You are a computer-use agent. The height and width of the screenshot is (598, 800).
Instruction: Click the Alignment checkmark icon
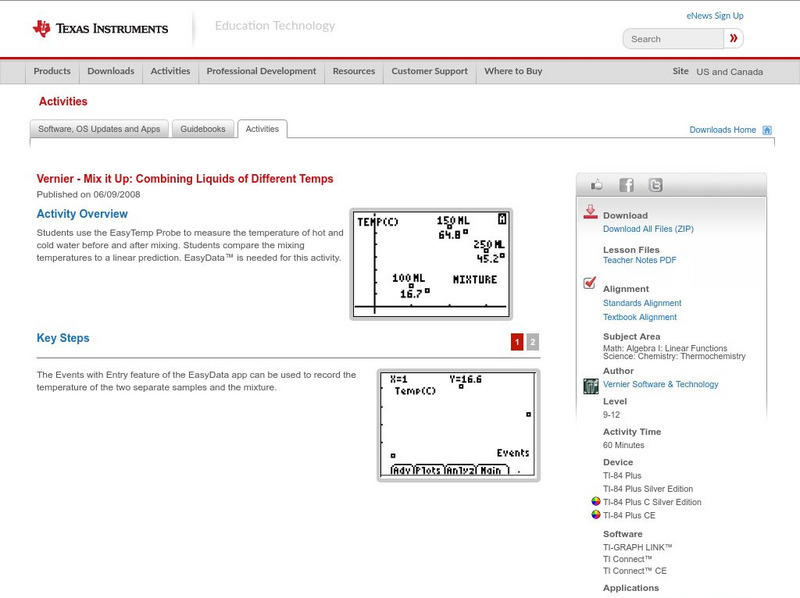pyautogui.click(x=589, y=283)
